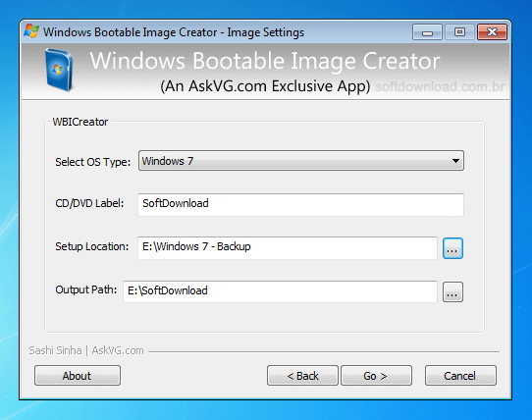Click the CD/DVD Label caption
This screenshot has height=420, width=532.
(89, 203)
